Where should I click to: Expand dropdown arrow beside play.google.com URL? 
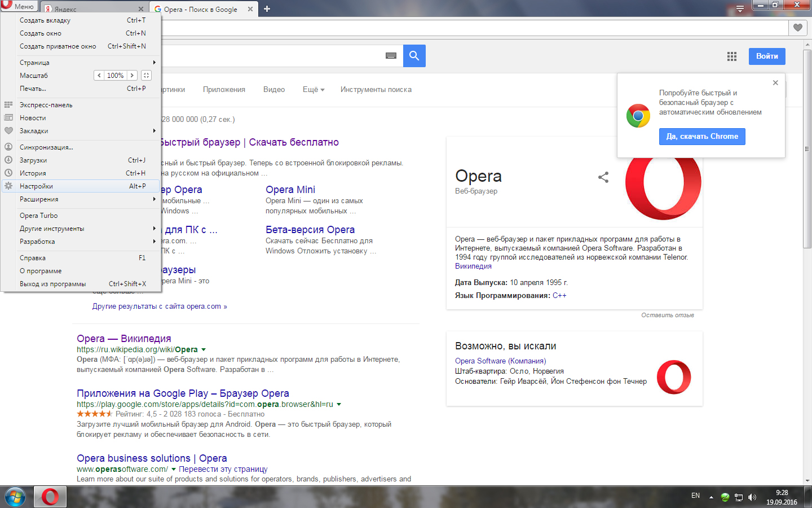339,405
